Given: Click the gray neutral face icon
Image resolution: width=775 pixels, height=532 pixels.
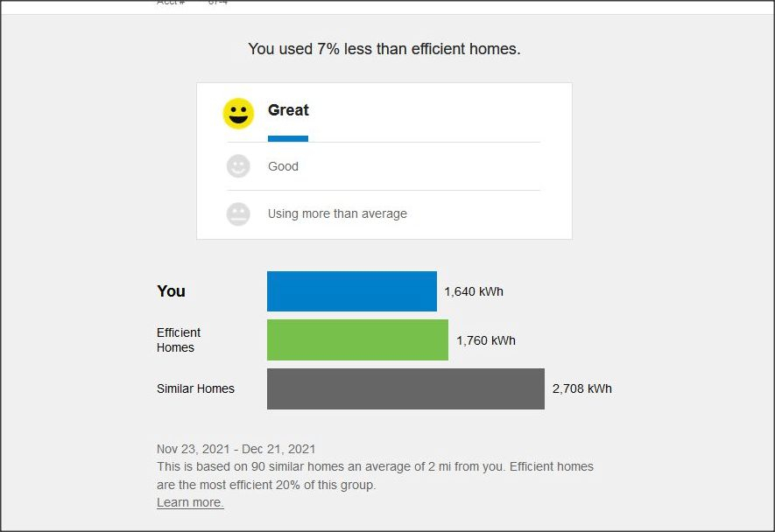Looking at the screenshot, I should [238, 213].
